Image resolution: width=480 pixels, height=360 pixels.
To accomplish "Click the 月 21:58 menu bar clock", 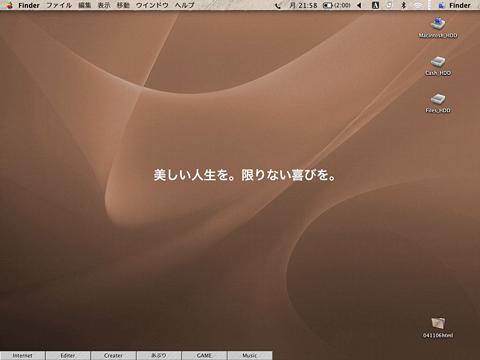I will (303, 5).
